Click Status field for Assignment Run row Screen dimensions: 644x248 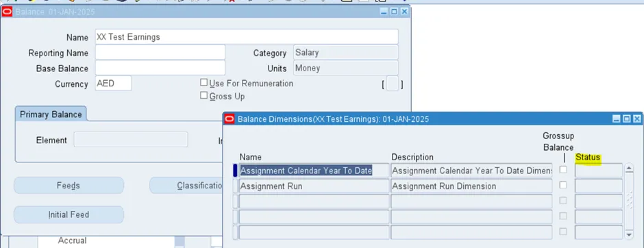click(598, 186)
